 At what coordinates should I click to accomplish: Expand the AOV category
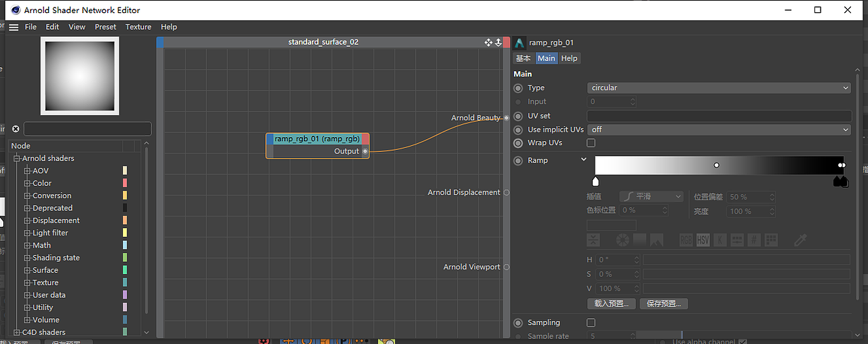[x=28, y=171]
